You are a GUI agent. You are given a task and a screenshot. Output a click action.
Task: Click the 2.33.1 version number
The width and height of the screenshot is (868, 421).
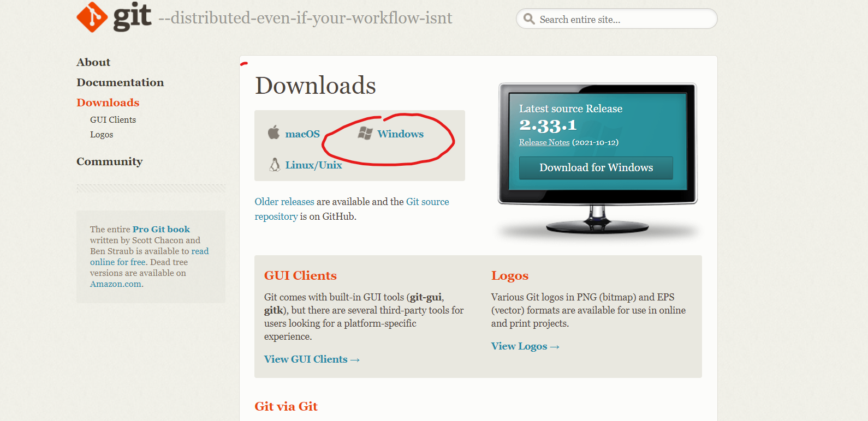pos(548,125)
